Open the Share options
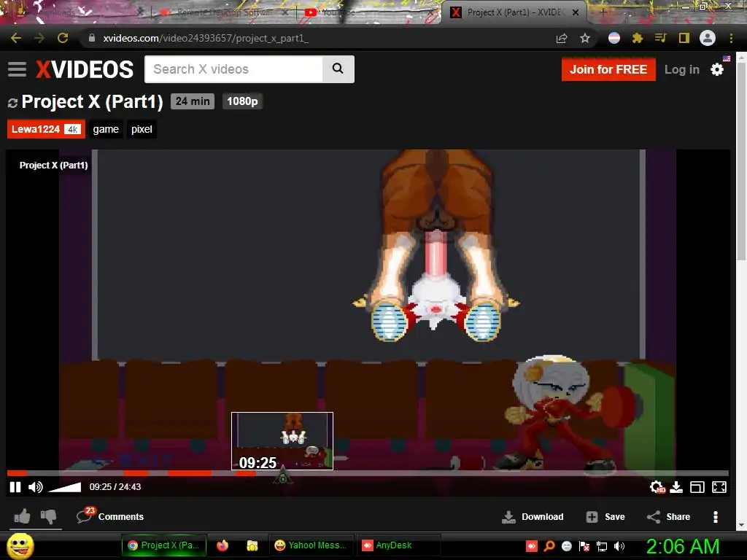747x560 pixels. [668, 517]
